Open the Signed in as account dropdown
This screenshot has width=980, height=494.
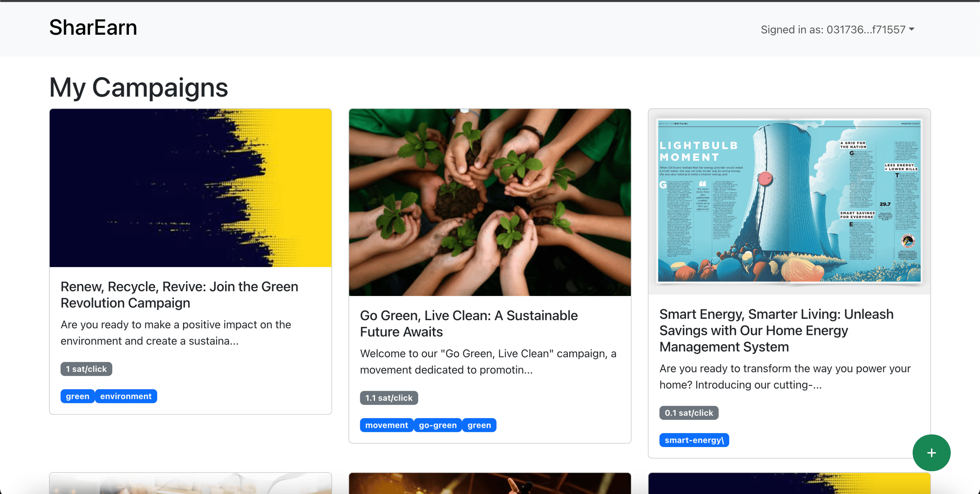point(837,29)
